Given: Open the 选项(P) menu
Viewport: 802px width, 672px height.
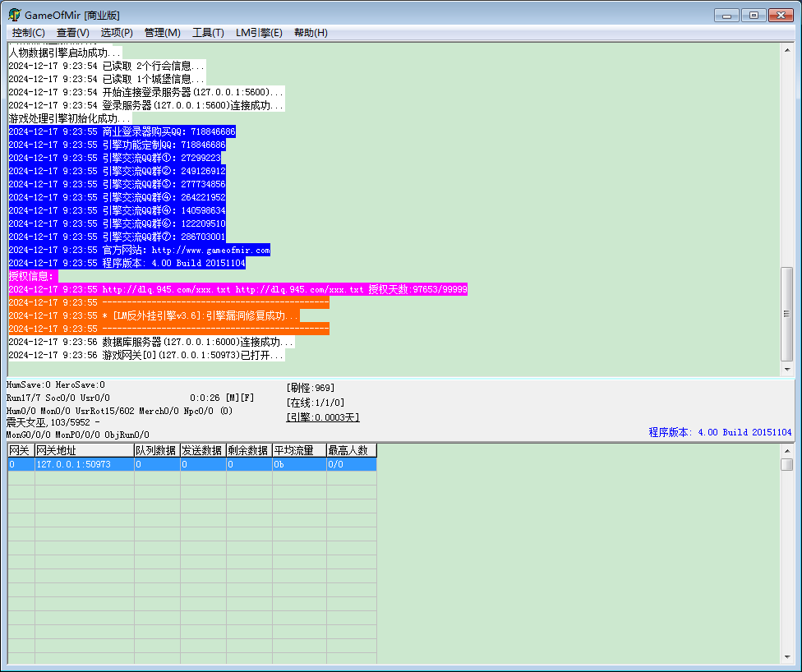Looking at the screenshot, I should [117, 33].
